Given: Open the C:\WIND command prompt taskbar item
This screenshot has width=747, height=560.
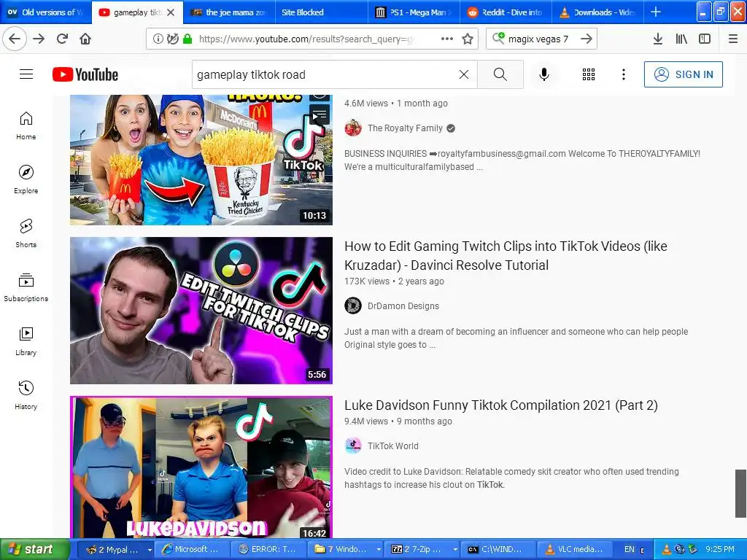Looking at the screenshot, I should [x=498, y=550].
